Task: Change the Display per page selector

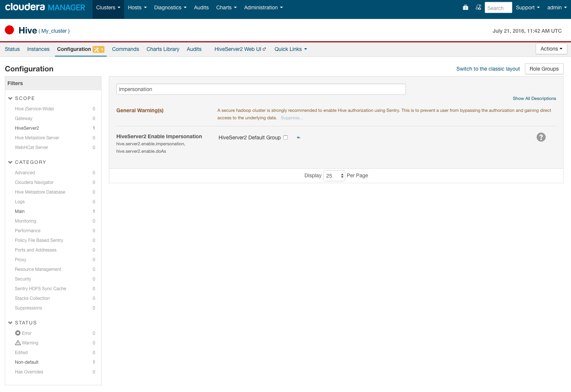Action: click(x=334, y=176)
